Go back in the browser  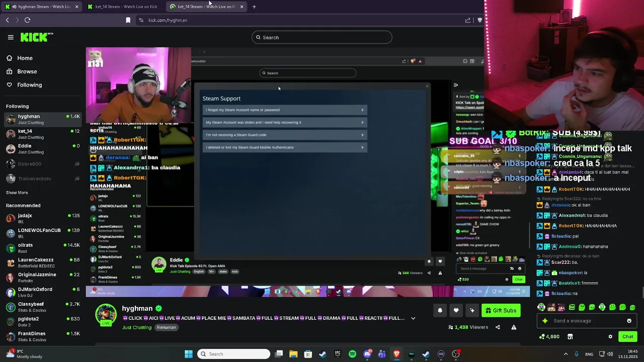click(x=7, y=20)
